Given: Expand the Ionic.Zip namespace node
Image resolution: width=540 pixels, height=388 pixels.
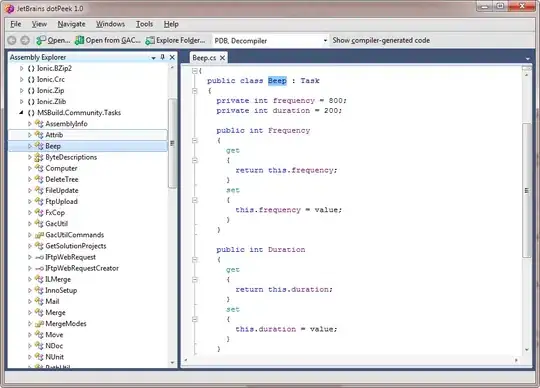Looking at the screenshot, I should (21, 91).
